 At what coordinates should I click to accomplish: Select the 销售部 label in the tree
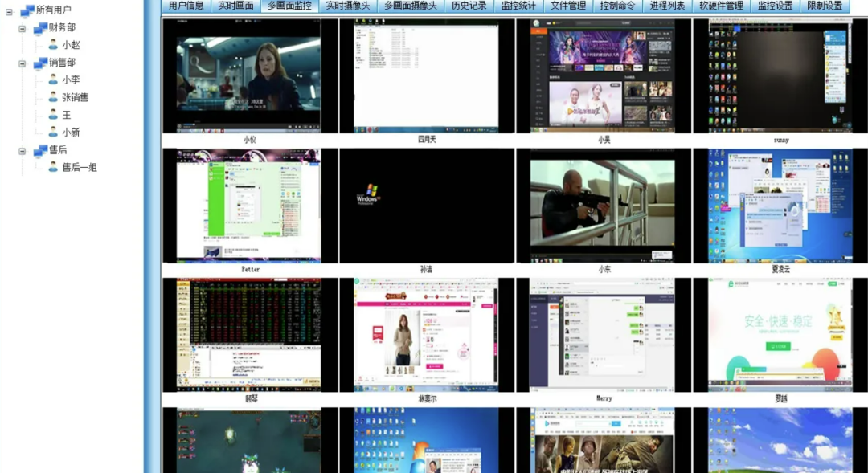pyautogui.click(x=62, y=63)
